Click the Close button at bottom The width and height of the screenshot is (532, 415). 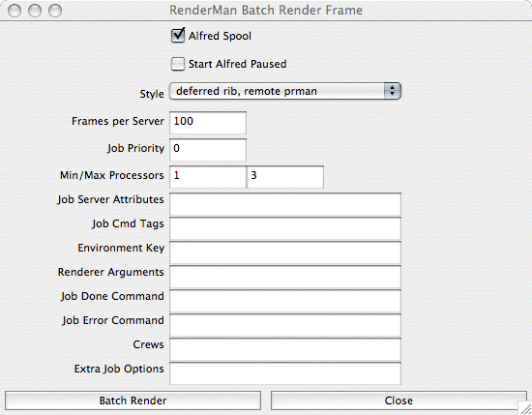pyautogui.click(x=399, y=400)
